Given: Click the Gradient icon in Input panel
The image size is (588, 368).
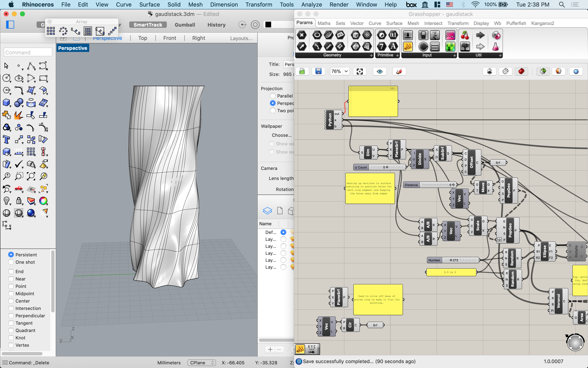Looking at the screenshot, I should point(450,35).
